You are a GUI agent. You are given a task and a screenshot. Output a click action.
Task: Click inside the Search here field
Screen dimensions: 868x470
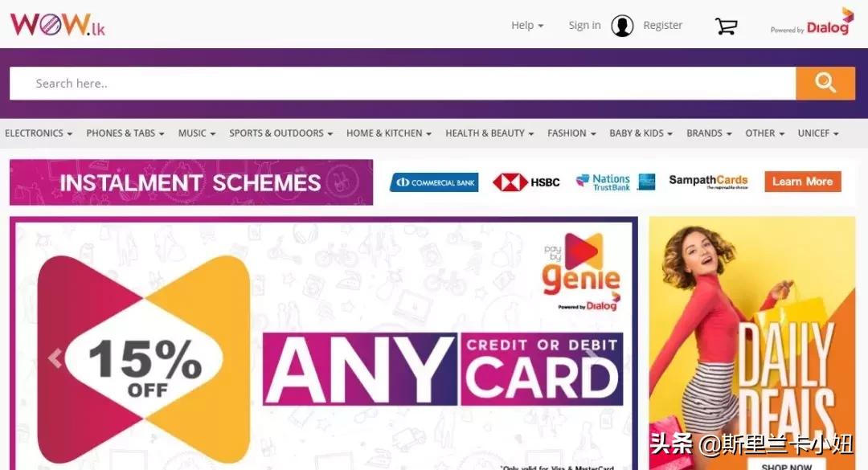pyautogui.click(x=403, y=84)
